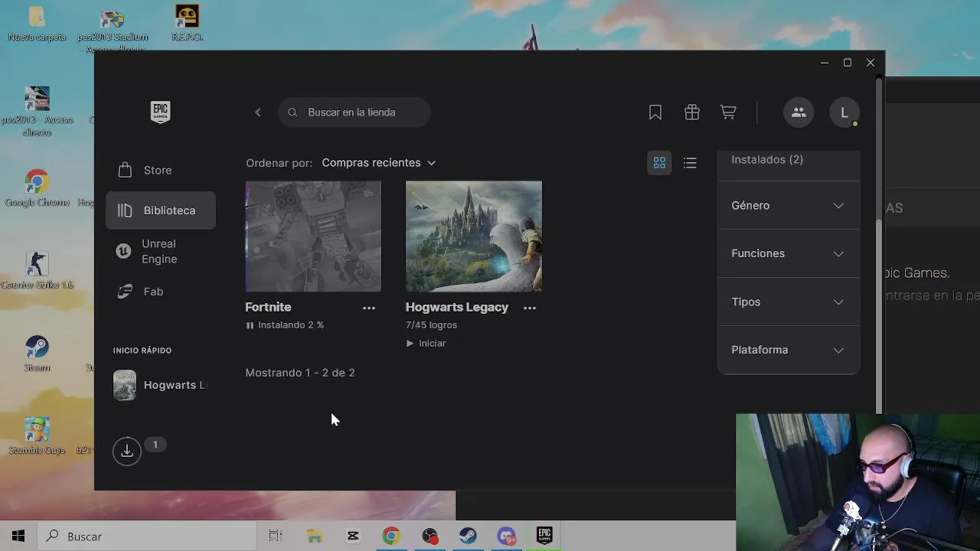Open Task View on the taskbar
980x551 pixels.
click(x=276, y=536)
